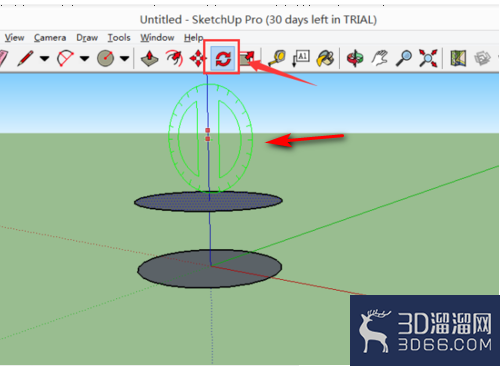Select the Zoom magnifier tool
The image size is (500, 366).
tap(403, 58)
